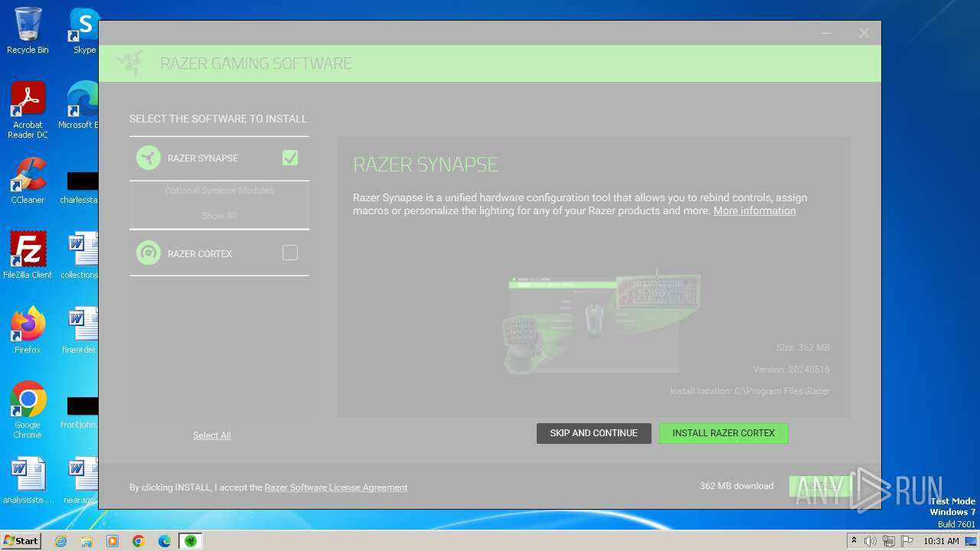Click the RAZER CORTEX list label
The width and height of the screenshot is (980, 551).
[x=200, y=253]
